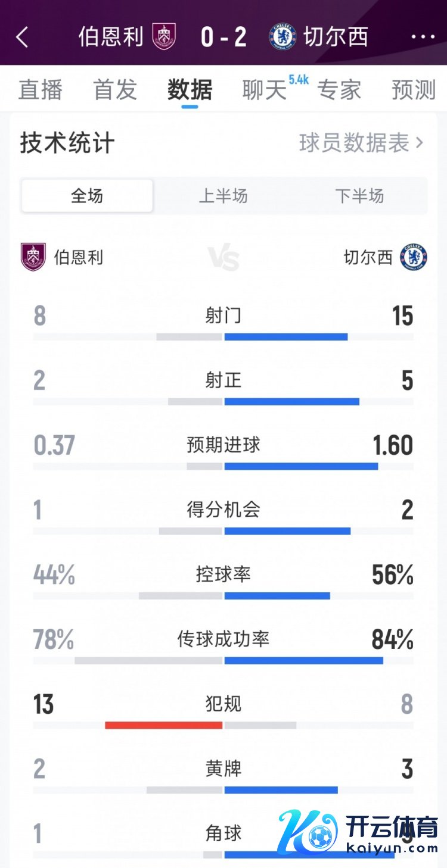Open 球员数据表 player data table
Viewport: 447px width, 868px height.
361,143
